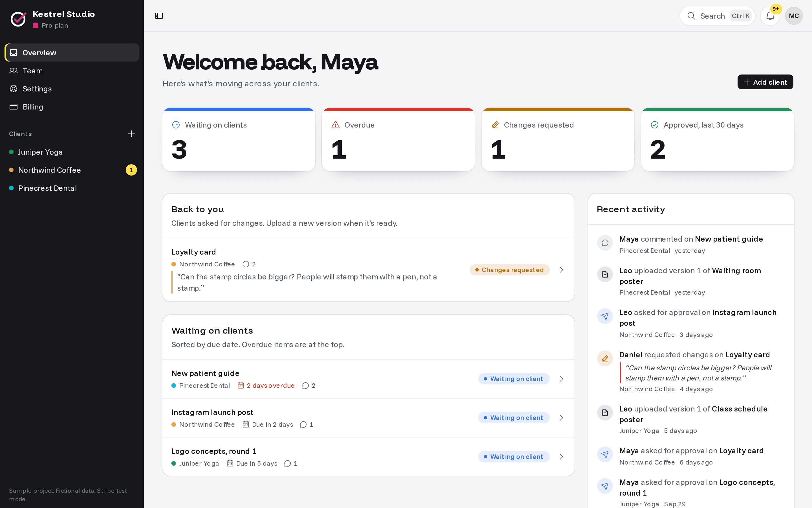The height and width of the screenshot is (508, 812).
Task: Click the Waiting on clients clock icon
Action: pyautogui.click(x=176, y=125)
